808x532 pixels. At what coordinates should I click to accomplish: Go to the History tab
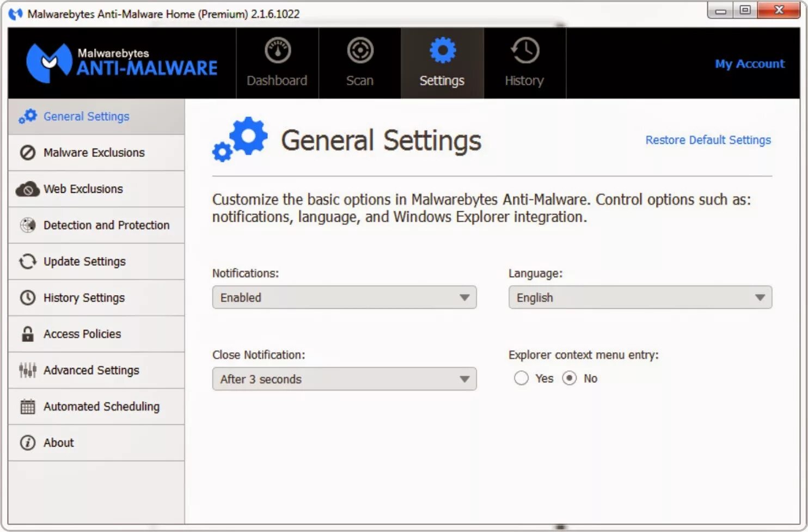click(525, 63)
